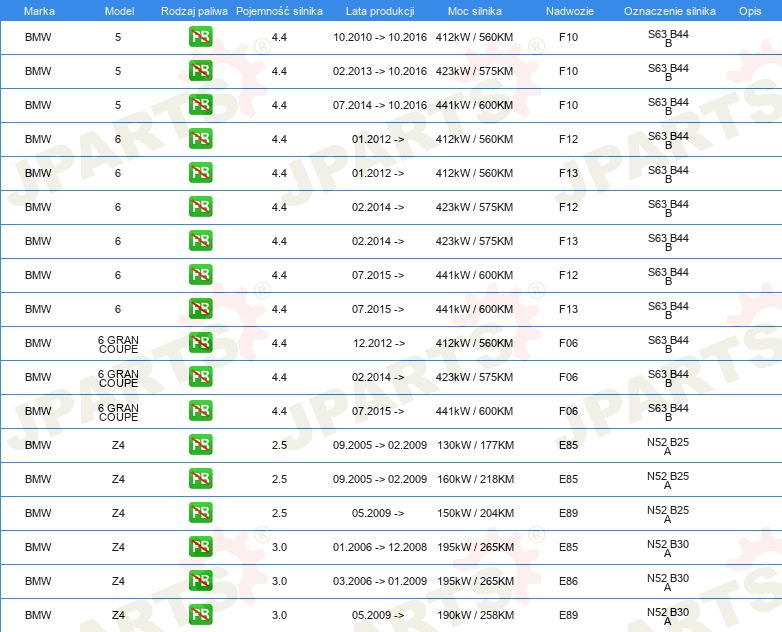
Task: Click 6 GRAN COUPE model in 02.2014 row
Action: coord(118,378)
